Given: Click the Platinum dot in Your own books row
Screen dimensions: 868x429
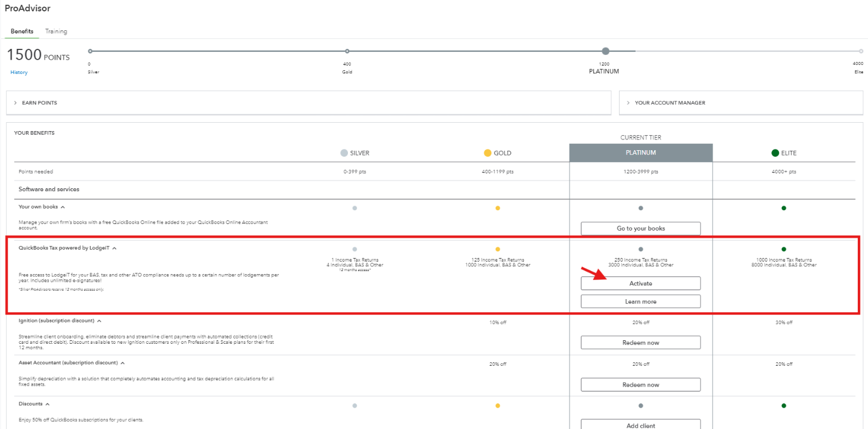Looking at the screenshot, I should click(640, 208).
